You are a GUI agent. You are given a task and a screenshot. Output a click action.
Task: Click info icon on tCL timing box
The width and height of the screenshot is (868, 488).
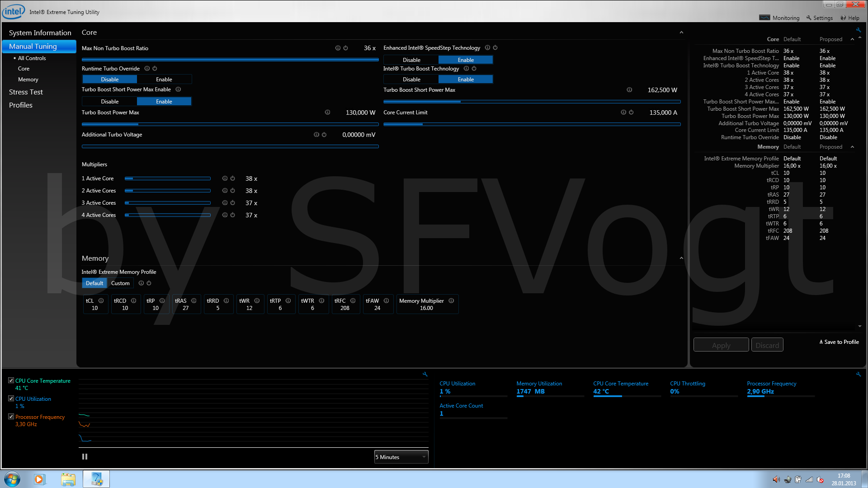pos(101,301)
